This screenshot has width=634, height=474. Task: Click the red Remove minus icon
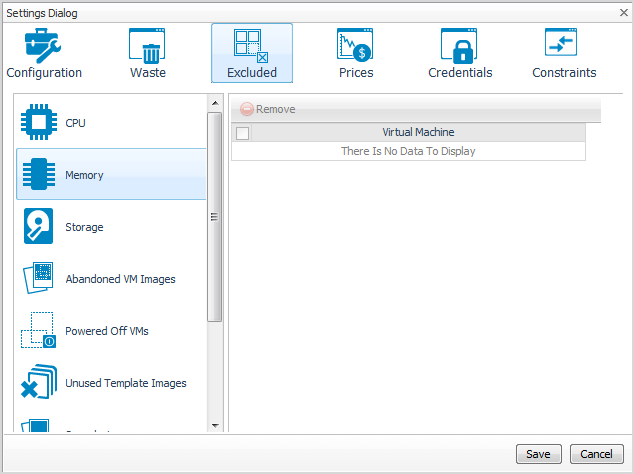(247, 109)
